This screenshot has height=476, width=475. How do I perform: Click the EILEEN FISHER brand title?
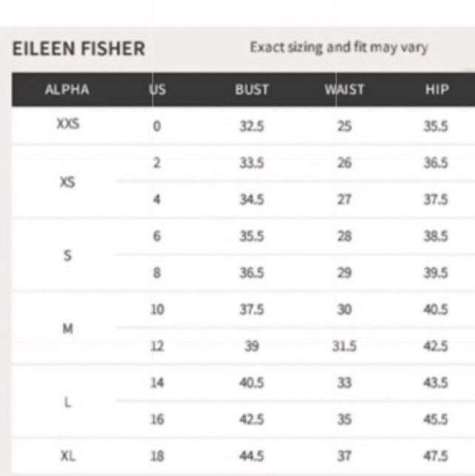78,49
